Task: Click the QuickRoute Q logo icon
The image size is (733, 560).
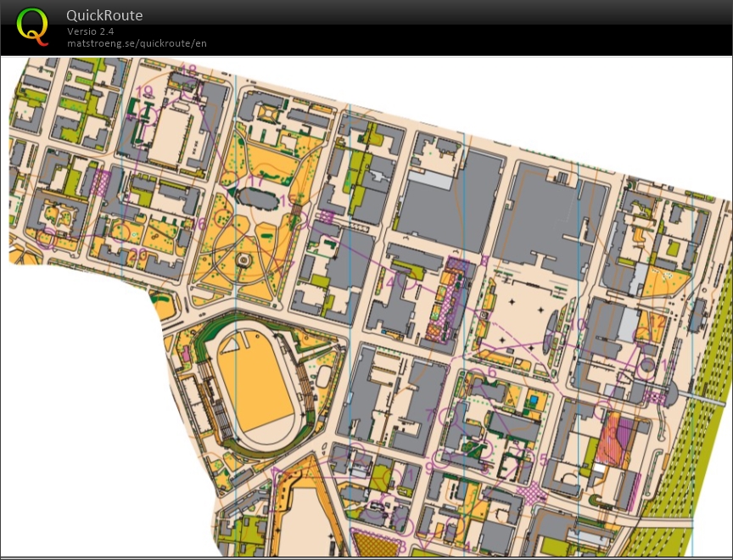Action: pyautogui.click(x=31, y=28)
